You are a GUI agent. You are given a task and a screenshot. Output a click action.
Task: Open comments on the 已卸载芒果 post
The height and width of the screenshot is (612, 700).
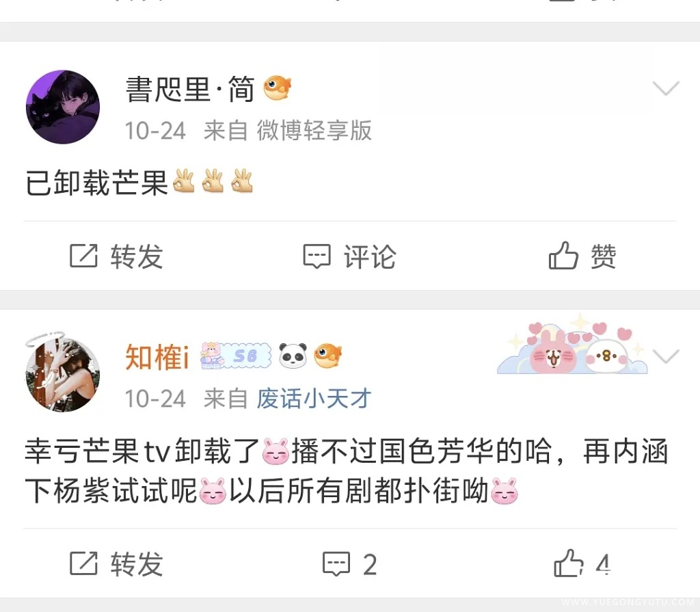(x=349, y=256)
